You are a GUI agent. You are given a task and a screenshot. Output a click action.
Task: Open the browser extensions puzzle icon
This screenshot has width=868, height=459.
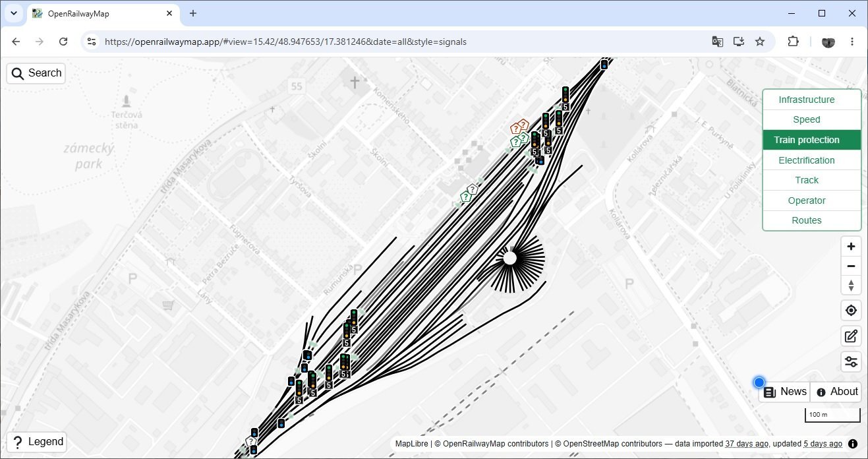(794, 42)
